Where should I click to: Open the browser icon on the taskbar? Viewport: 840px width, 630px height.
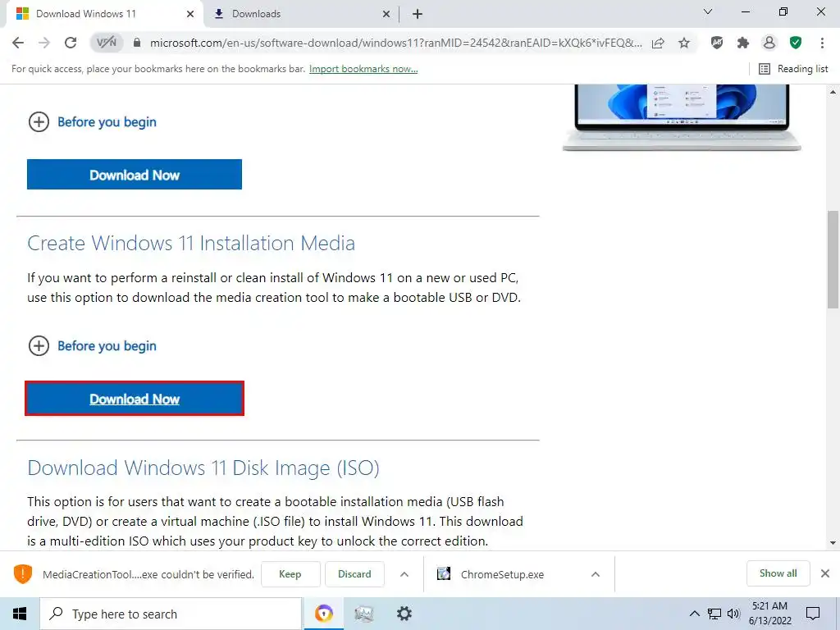(323, 614)
